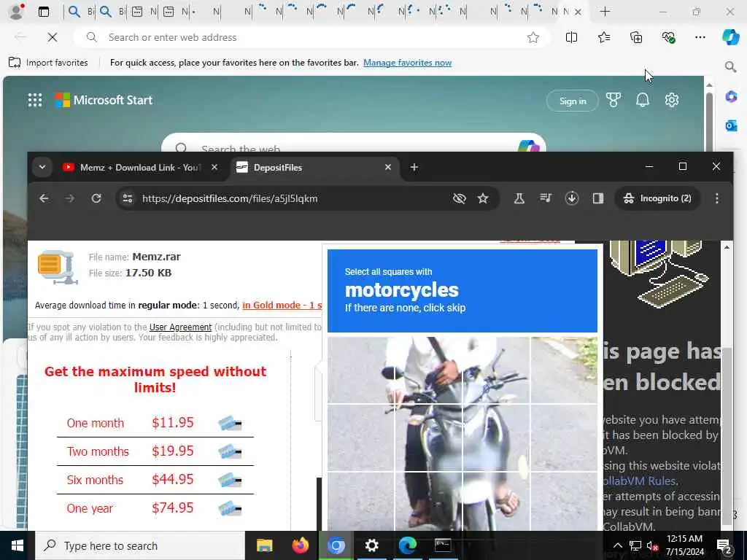Open Outlook from Edge sidebar
The width and height of the screenshot is (747, 560).
click(731, 125)
